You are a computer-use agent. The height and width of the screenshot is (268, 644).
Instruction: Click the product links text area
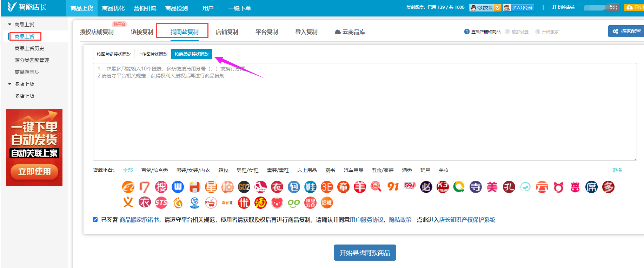[365, 112]
